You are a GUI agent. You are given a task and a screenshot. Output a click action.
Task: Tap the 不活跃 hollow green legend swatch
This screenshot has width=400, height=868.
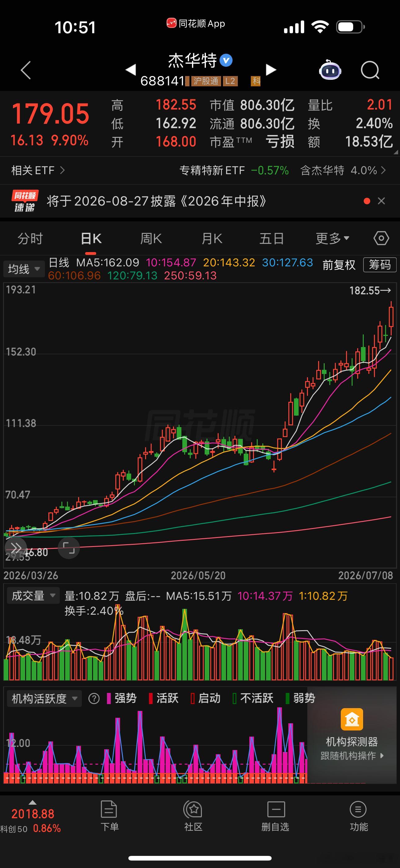point(234,698)
